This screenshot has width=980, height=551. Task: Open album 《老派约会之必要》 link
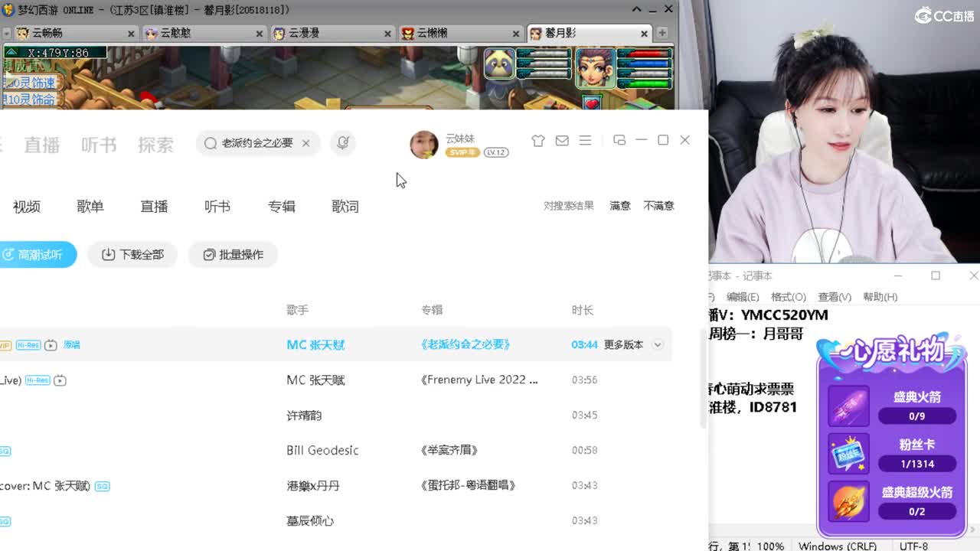pos(465,345)
